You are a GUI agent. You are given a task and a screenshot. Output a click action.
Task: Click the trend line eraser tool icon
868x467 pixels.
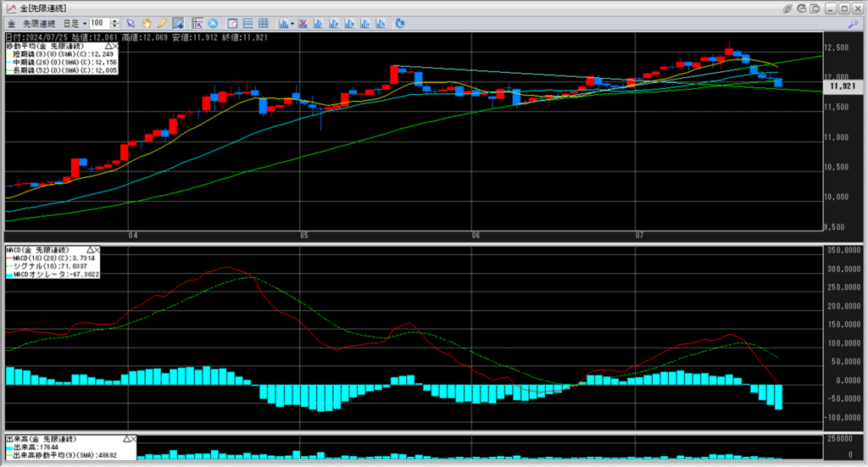point(177,23)
